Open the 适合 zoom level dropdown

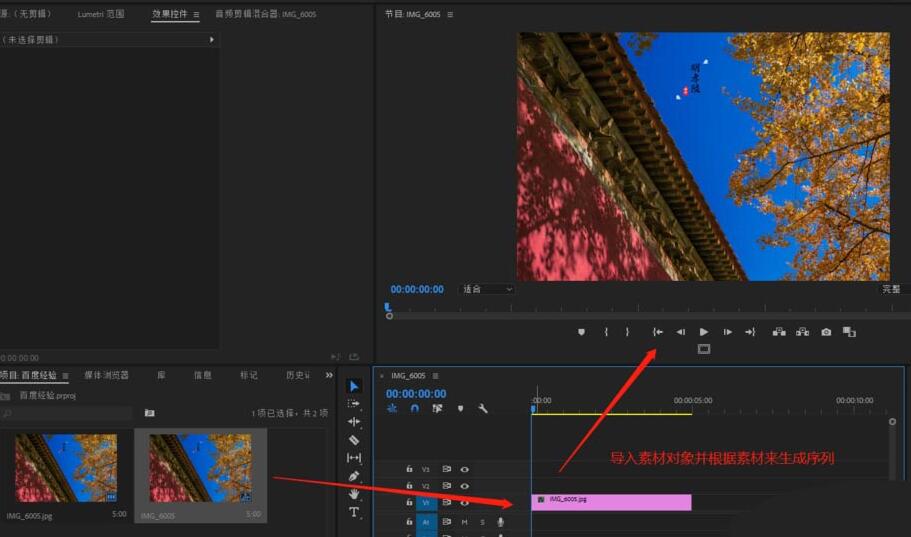[487, 289]
